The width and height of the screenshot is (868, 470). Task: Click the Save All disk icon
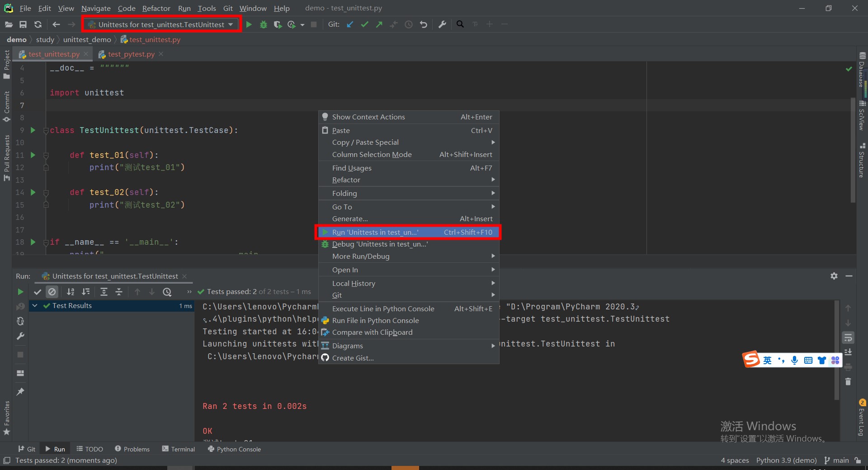[x=23, y=24]
